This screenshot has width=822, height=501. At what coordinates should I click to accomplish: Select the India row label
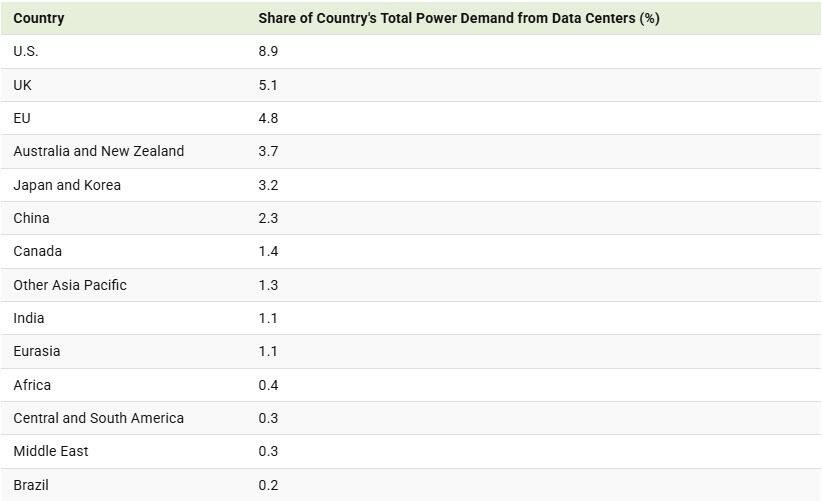click(29, 318)
